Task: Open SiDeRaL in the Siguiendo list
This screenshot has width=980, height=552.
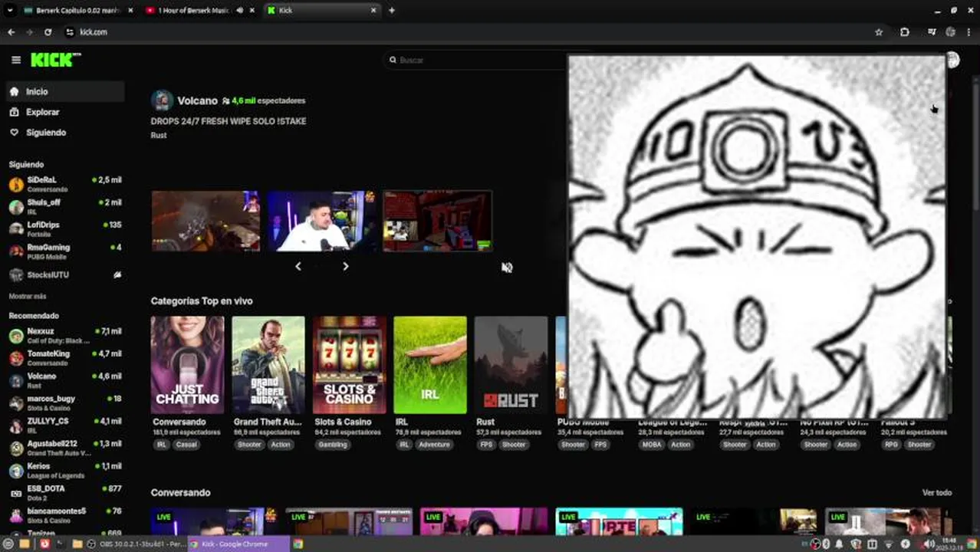Action: coord(64,184)
